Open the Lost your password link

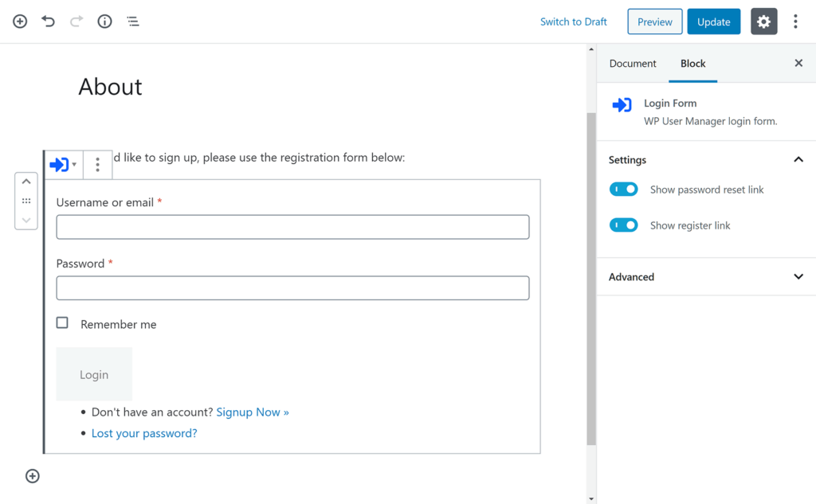tap(143, 432)
